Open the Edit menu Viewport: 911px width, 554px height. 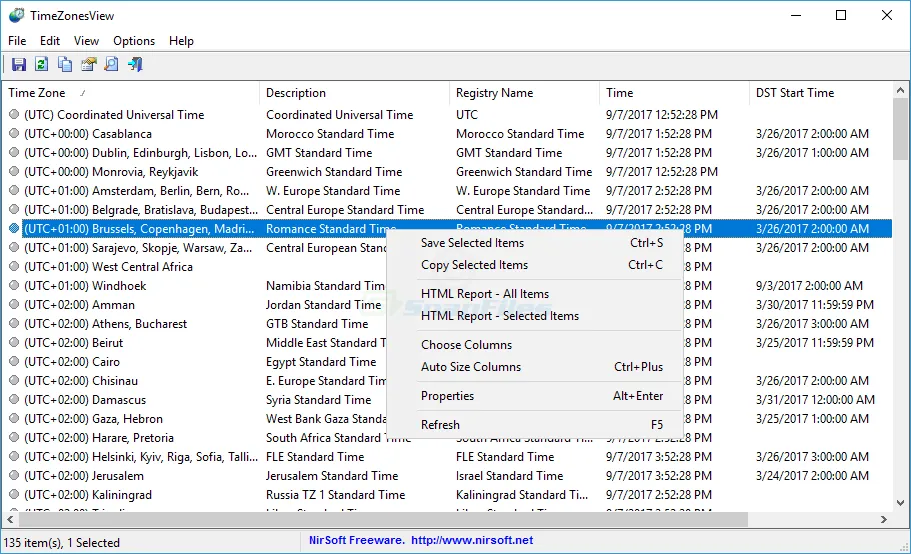tap(50, 41)
